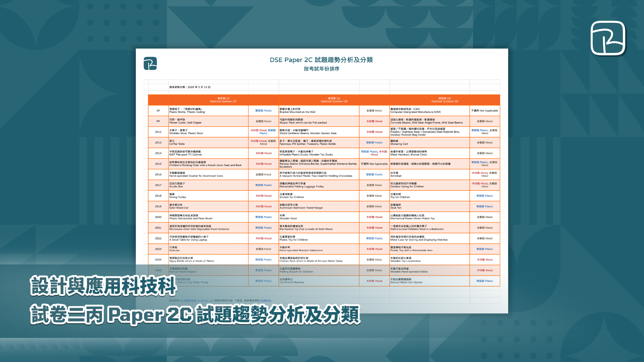Click the Outdoor Swing for Children cell
This screenshot has width=644, height=362.
(430, 185)
